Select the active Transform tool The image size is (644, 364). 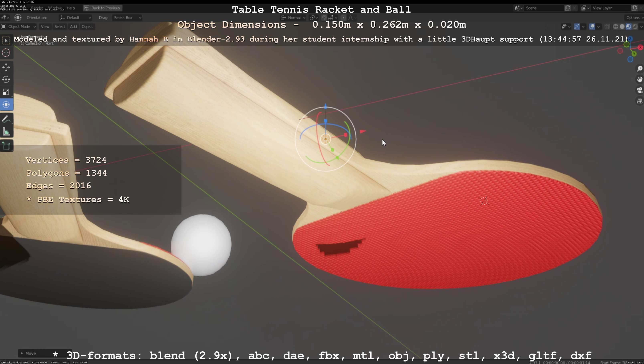(x=6, y=104)
